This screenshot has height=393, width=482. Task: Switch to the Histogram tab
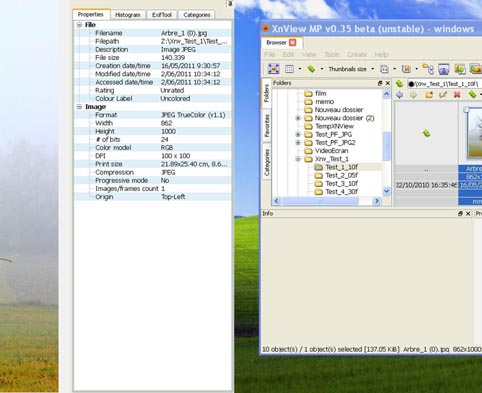128,15
